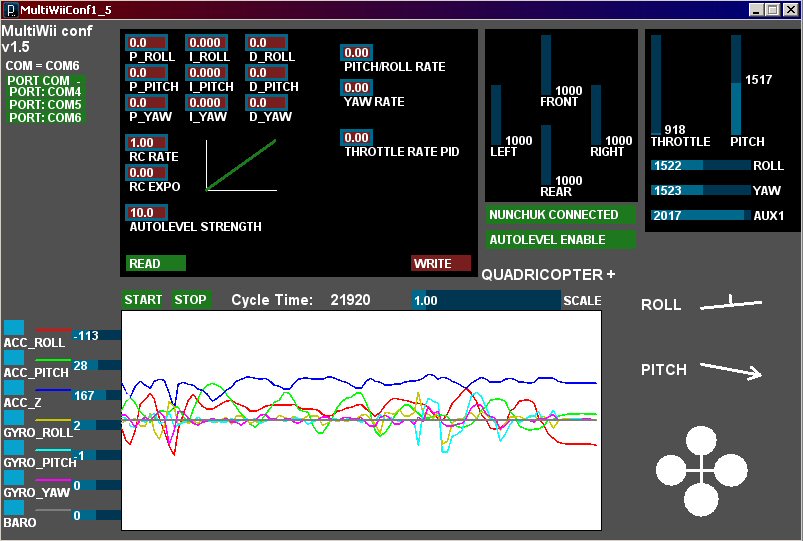Image resolution: width=803 pixels, height=541 pixels.
Task: Click the ACC_ROLL value slider showing -113
Action: [96, 336]
